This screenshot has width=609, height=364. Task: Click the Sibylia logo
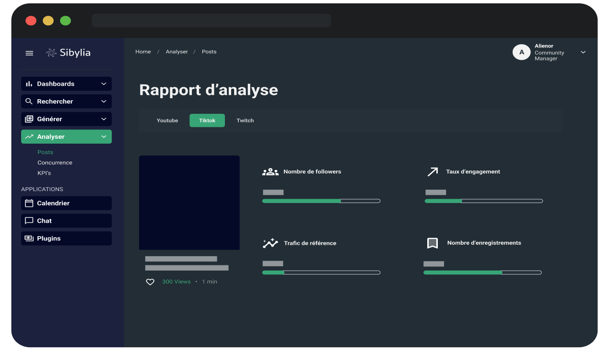pos(68,53)
